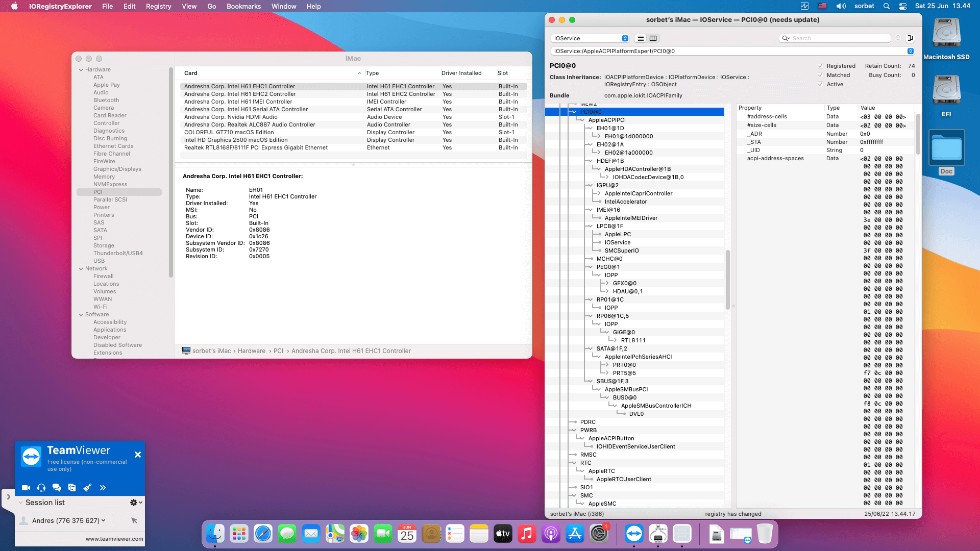980x551 pixels.
Task: Start TeamViewer audio headset call
Action: click(x=41, y=488)
